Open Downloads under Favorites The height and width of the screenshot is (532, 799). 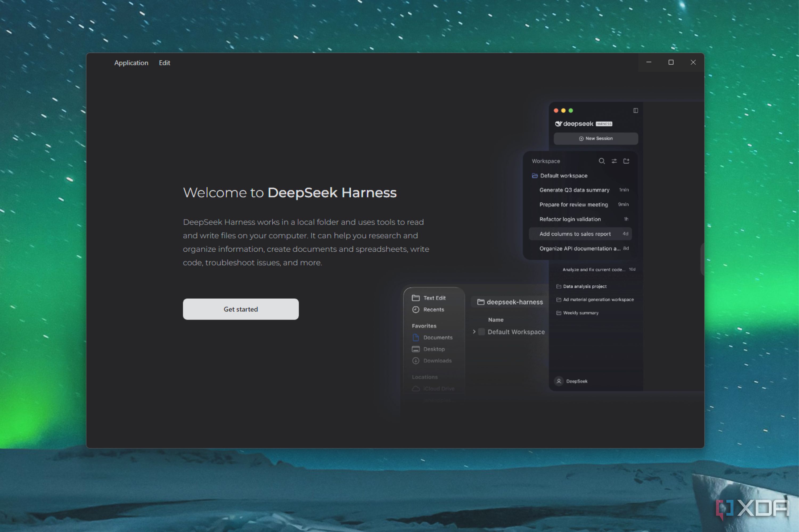(432, 361)
